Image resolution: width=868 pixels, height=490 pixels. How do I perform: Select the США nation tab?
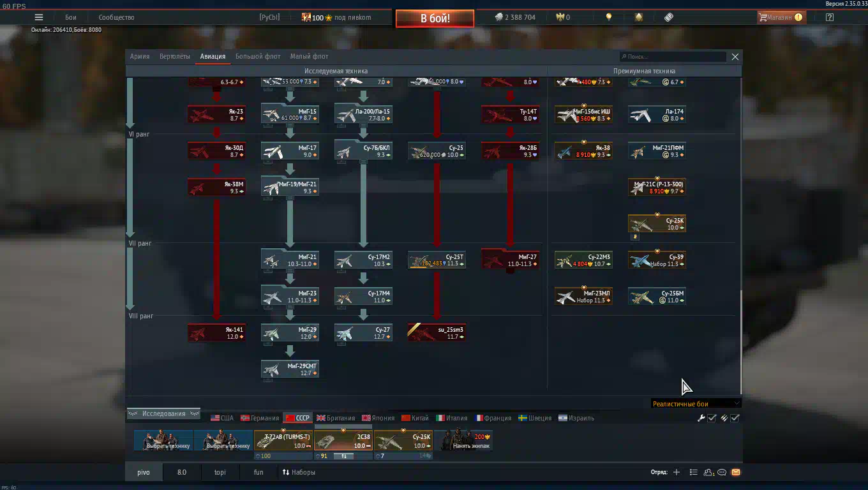tap(222, 418)
